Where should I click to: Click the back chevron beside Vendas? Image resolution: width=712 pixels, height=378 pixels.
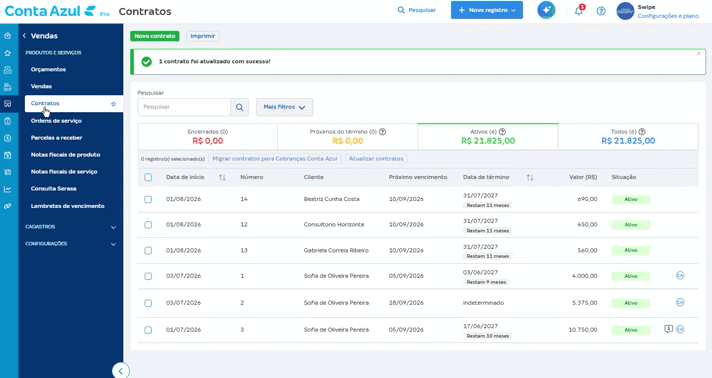(x=25, y=35)
